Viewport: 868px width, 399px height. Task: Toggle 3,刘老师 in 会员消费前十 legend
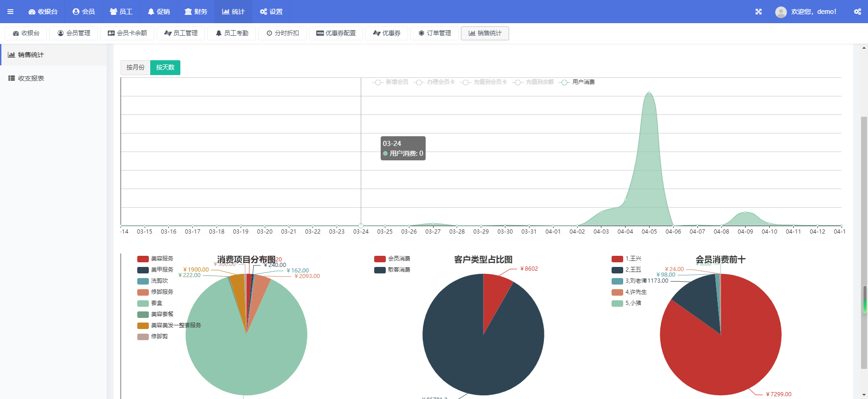(x=629, y=281)
